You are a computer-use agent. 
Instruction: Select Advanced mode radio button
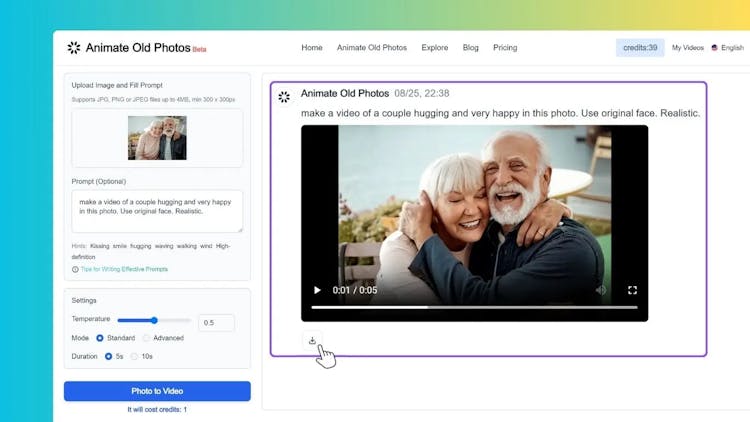coord(146,338)
